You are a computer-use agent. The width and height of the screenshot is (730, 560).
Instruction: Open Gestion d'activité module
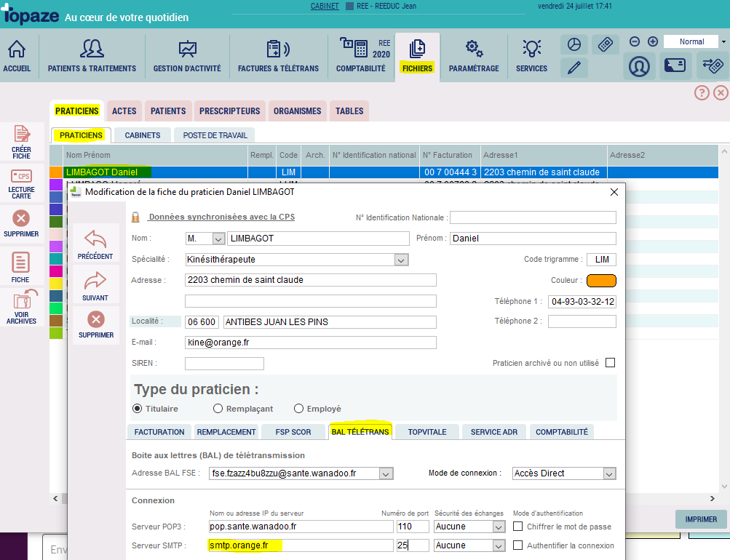click(x=187, y=56)
